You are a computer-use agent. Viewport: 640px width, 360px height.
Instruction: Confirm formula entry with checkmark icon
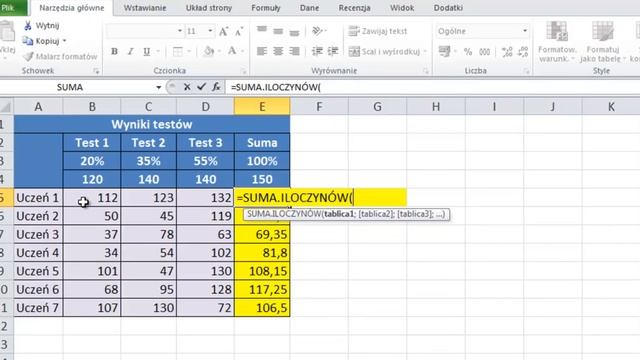tap(201, 87)
